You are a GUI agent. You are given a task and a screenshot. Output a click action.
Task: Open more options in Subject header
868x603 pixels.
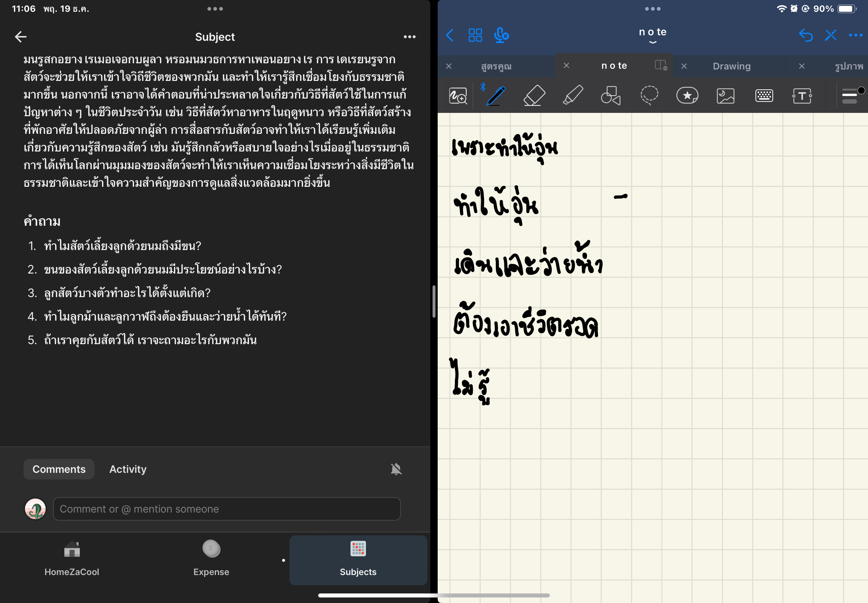tap(409, 37)
